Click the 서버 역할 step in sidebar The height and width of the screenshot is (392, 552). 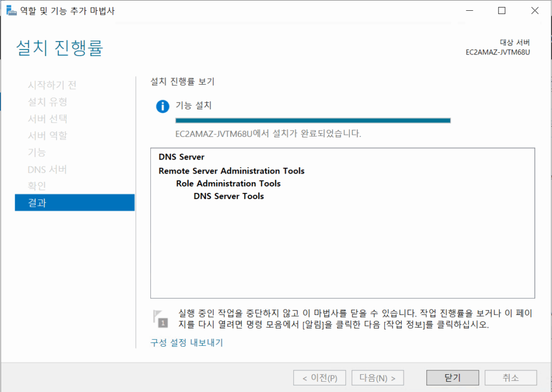coord(47,135)
